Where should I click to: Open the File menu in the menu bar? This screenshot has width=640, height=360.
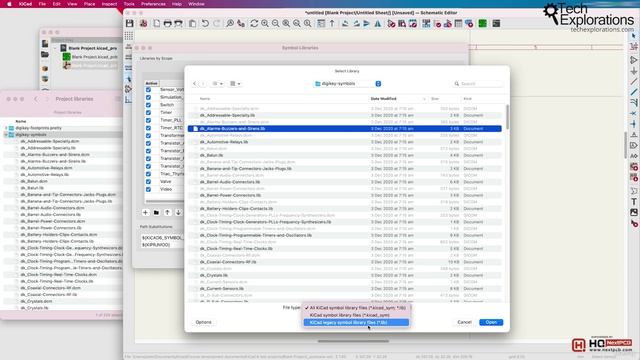(x=42, y=4)
